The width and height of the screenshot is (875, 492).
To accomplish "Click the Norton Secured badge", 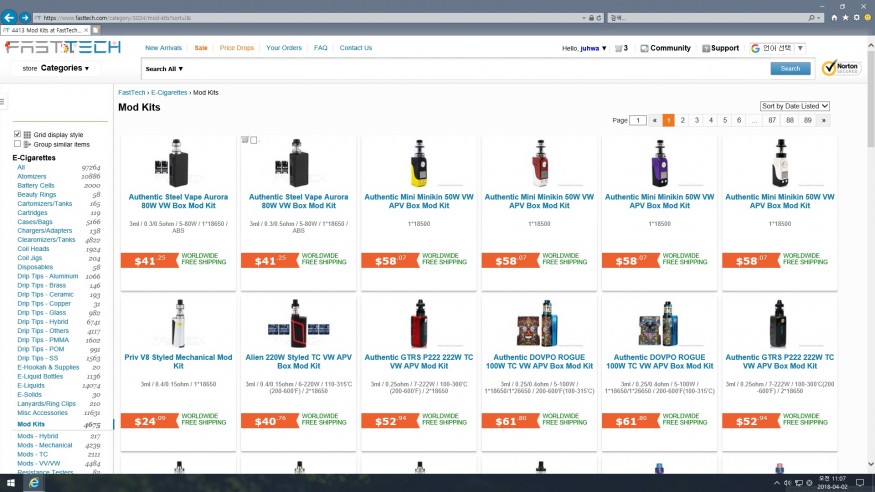I will [x=841, y=68].
